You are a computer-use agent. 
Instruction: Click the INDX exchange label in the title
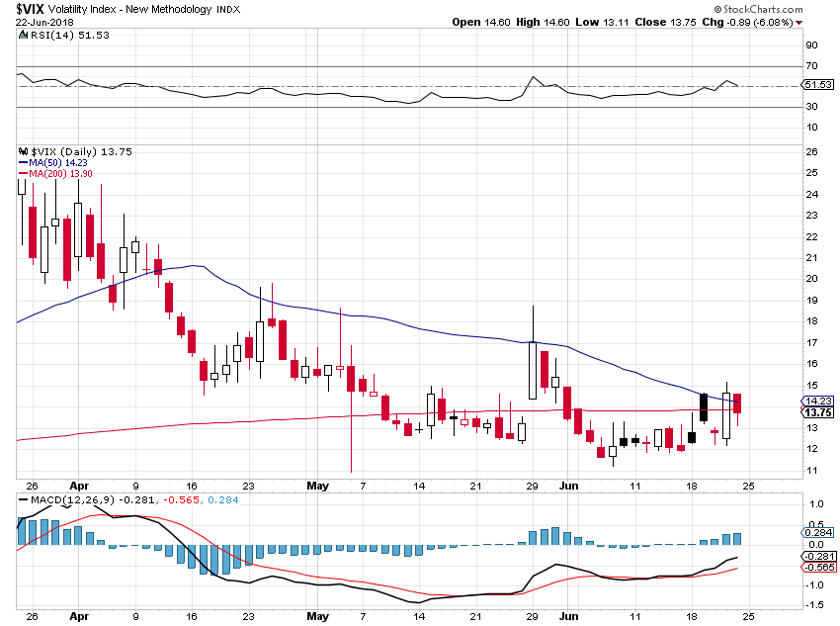coord(228,9)
